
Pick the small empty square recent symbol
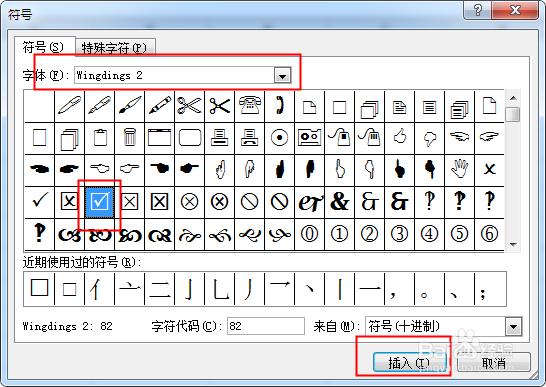click(70, 289)
